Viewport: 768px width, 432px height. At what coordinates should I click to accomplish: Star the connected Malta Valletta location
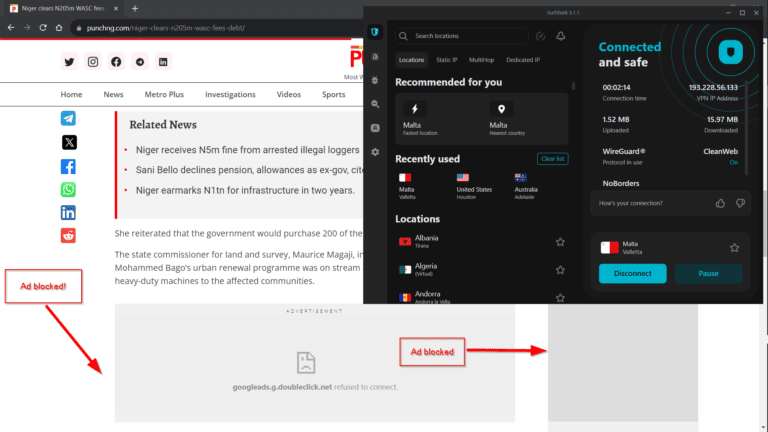734,248
